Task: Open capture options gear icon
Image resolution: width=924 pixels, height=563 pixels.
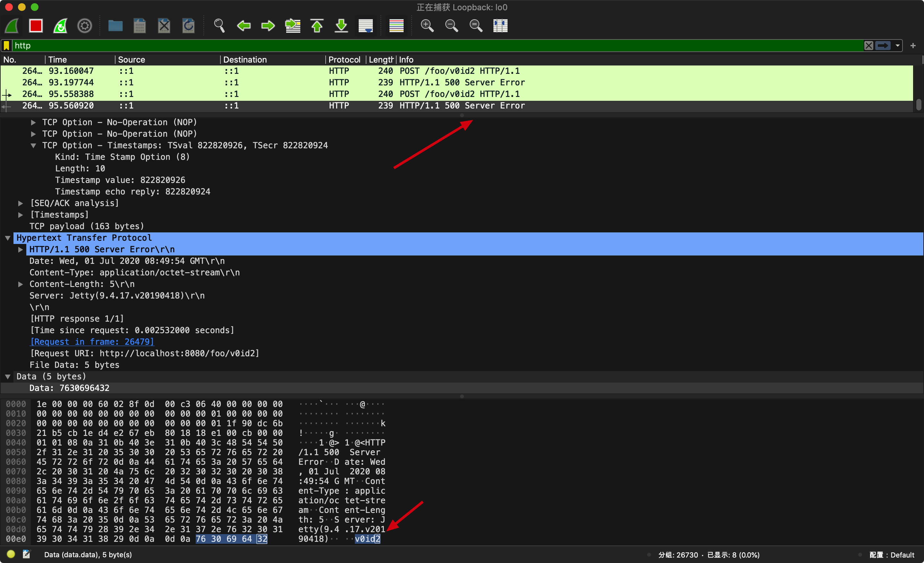Action: coord(85,26)
